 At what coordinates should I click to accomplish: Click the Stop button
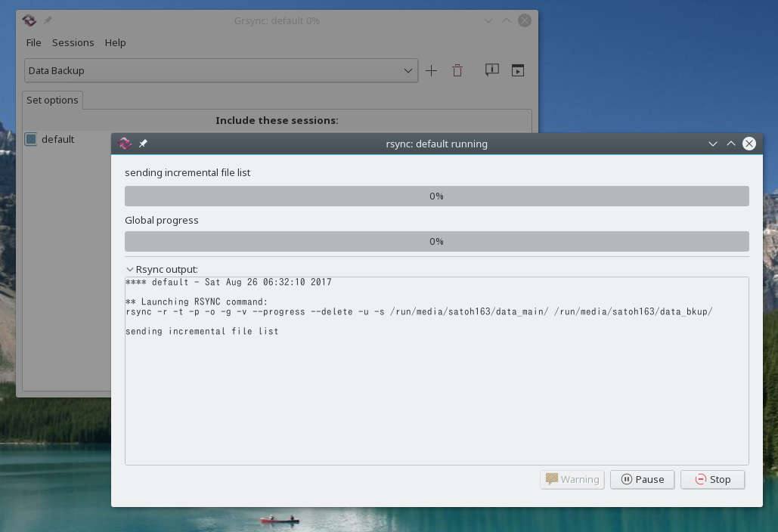coord(712,479)
